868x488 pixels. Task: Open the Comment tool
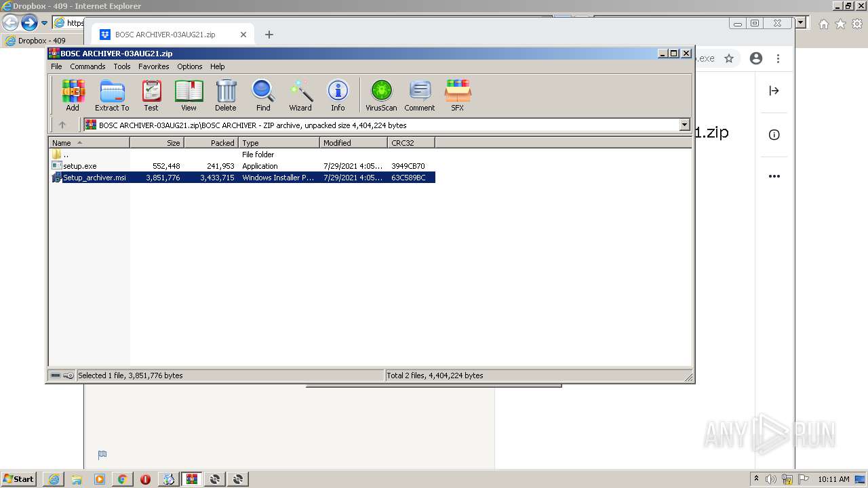tap(420, 95)
